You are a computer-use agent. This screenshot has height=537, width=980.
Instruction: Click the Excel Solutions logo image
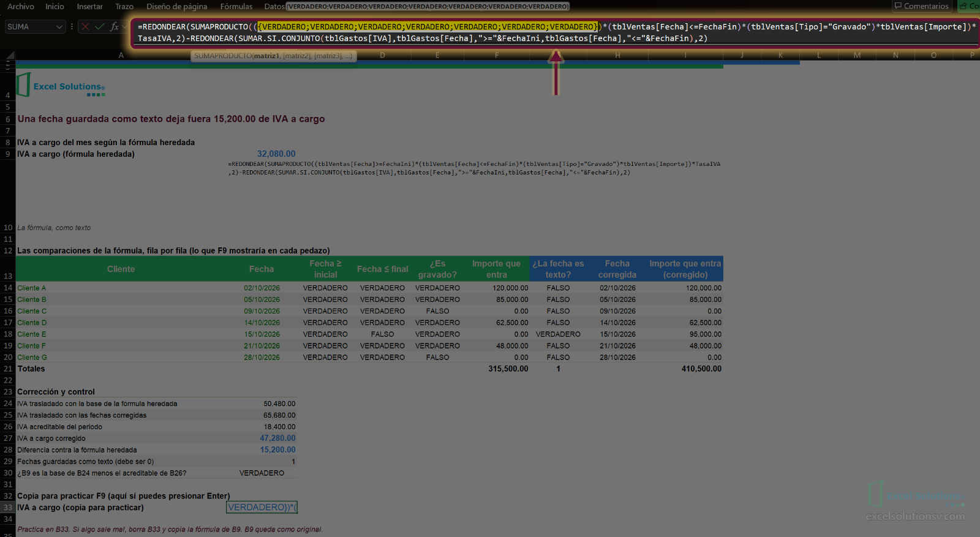point(61,85)
